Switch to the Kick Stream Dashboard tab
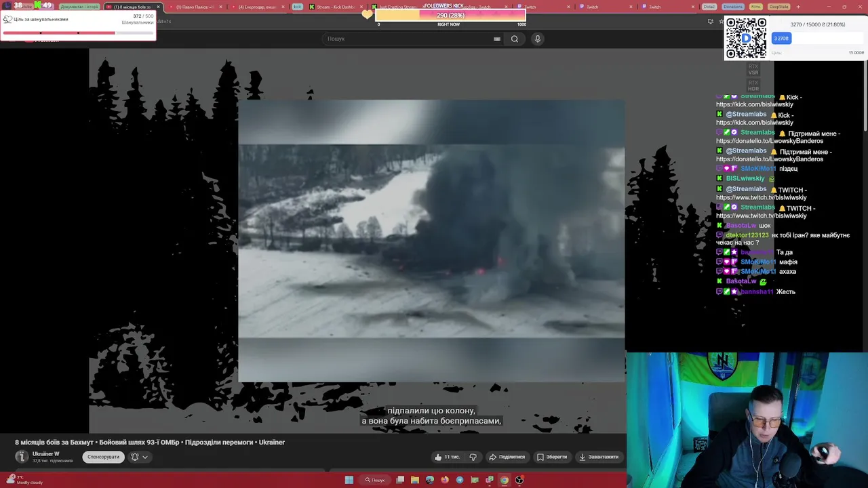This screenshot has width=868, height=488. (332, 7)
